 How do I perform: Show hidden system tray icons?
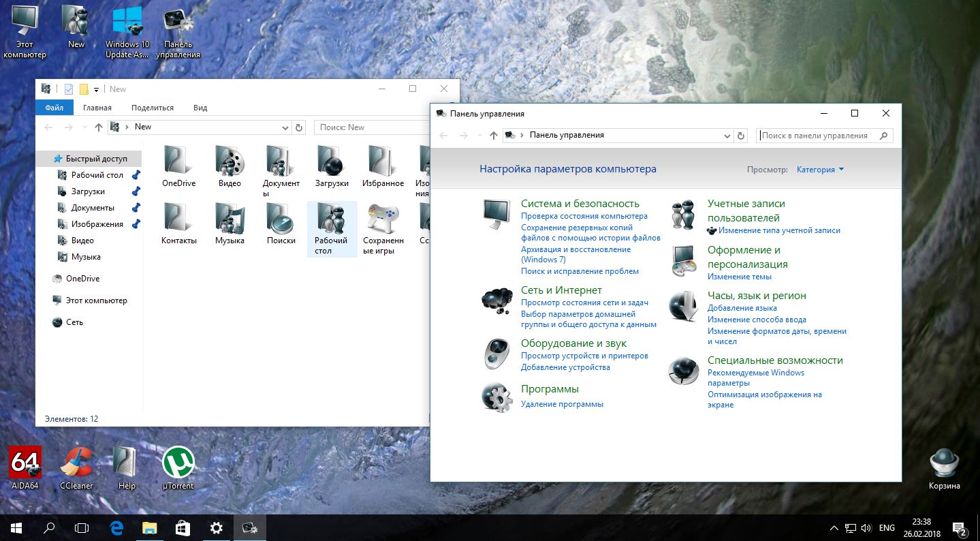coord(834,528)
